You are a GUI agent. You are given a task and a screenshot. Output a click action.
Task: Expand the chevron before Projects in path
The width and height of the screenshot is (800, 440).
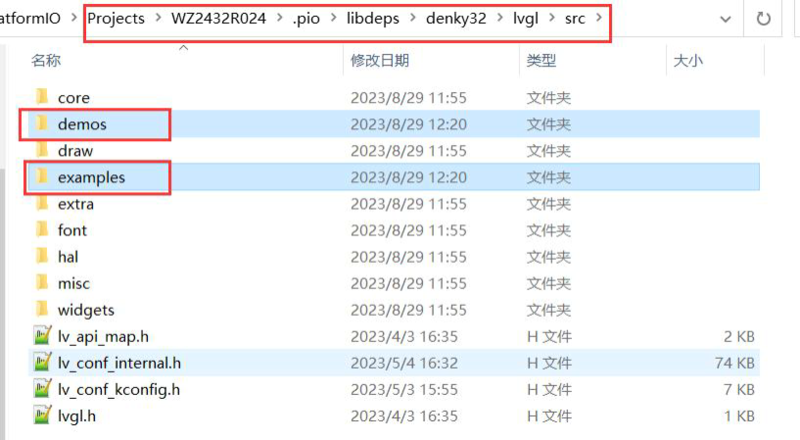coord(74,18)
